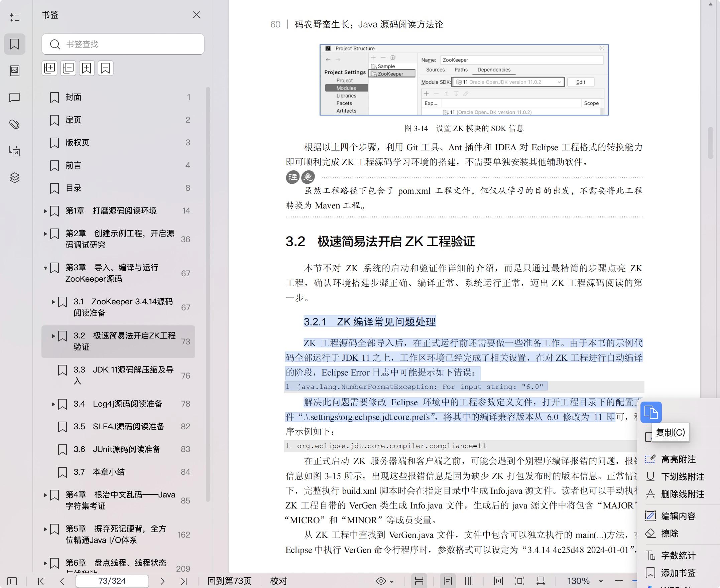
Task: Go to the 前言 bookmark
Action: point(118,165)
